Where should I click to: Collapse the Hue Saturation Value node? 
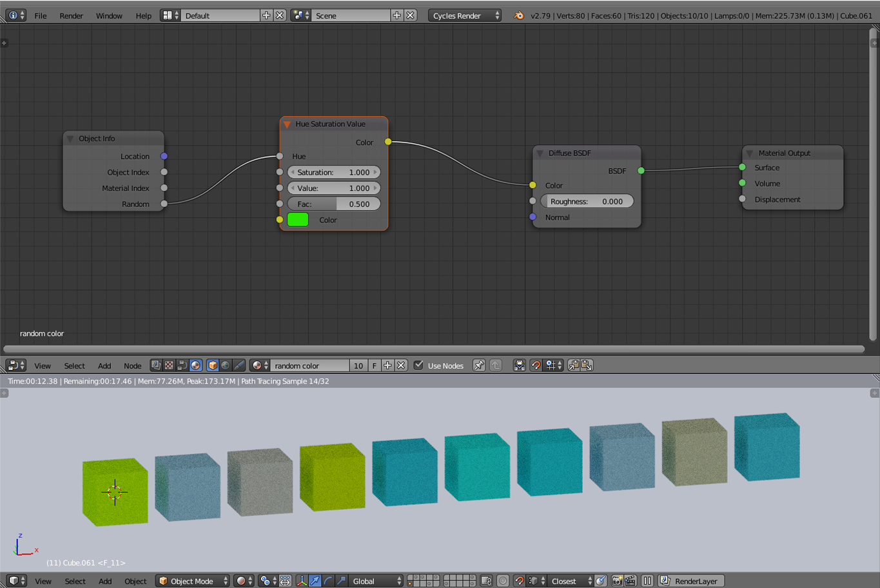(x=287, y=124)
